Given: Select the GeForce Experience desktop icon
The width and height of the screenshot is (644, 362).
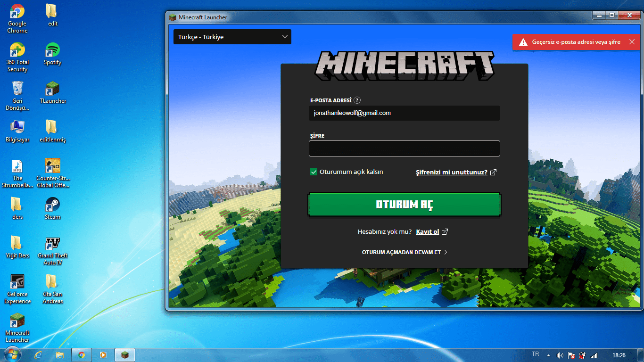Looking at the screenshot, I should [x=17, y=289].
